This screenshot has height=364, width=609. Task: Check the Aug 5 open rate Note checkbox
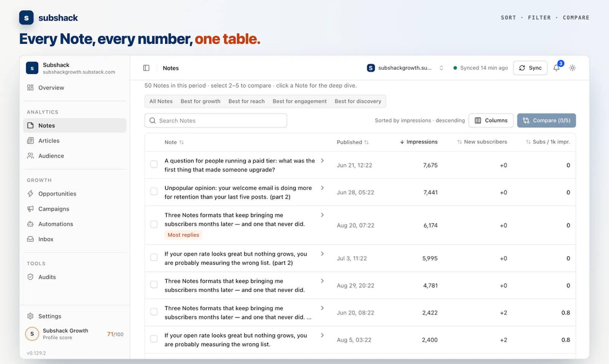point(154,339)
